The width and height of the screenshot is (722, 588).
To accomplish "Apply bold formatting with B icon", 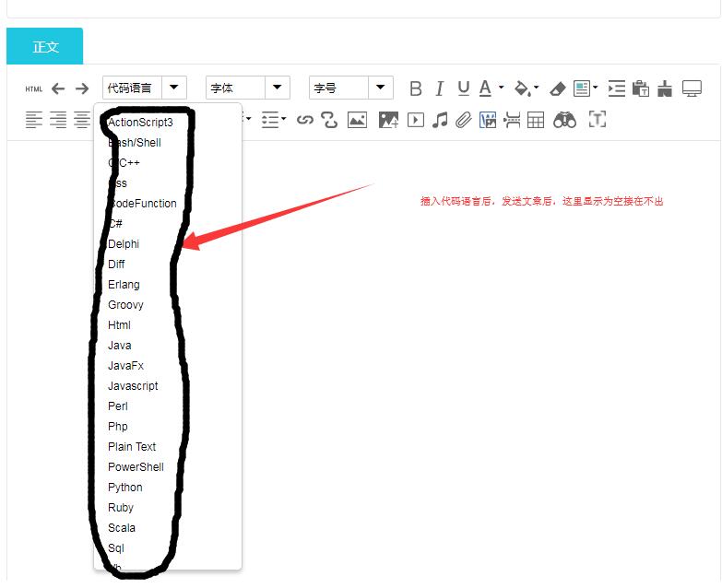I will [415, 88].
